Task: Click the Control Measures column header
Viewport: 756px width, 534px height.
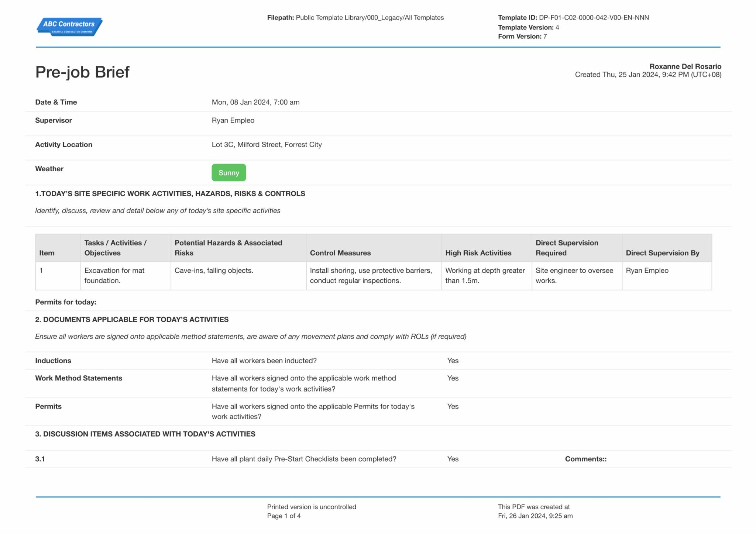Action: 340,253
